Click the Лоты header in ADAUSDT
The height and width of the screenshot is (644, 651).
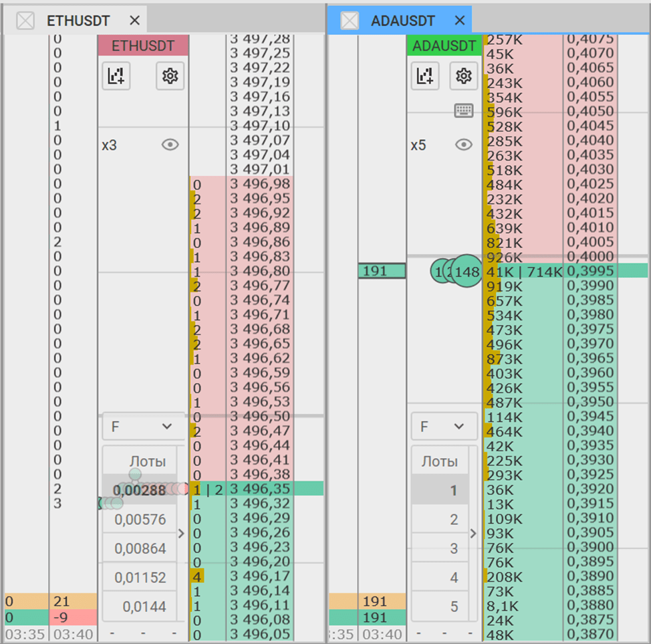tap(440, 461)
